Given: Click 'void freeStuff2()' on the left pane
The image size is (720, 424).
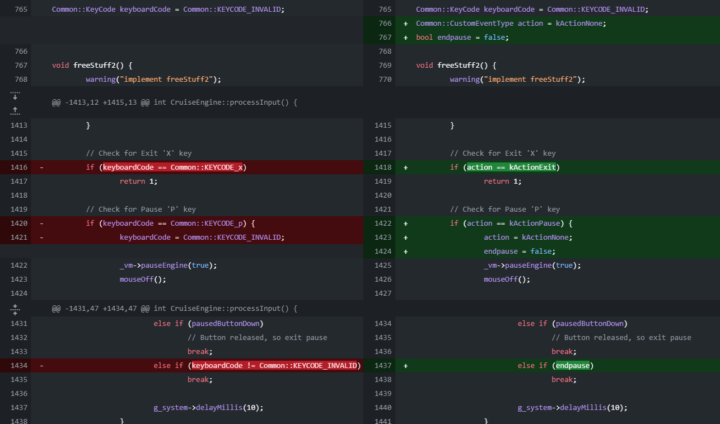Looking at the screenshot, I should coord(94,65).
